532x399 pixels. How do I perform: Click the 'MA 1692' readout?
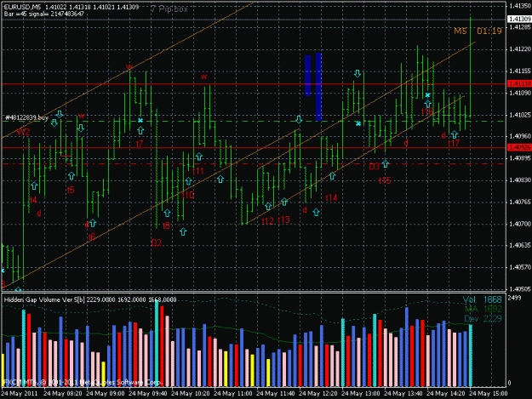point(483,309)
